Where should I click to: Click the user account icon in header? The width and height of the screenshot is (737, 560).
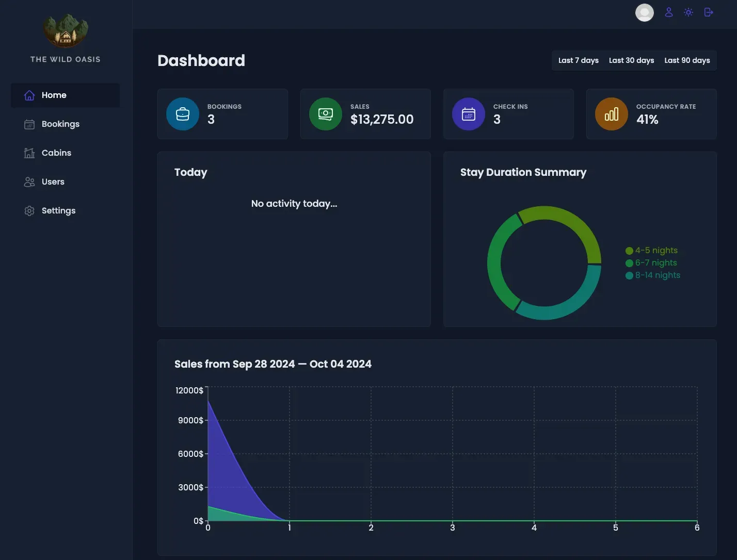669,12
